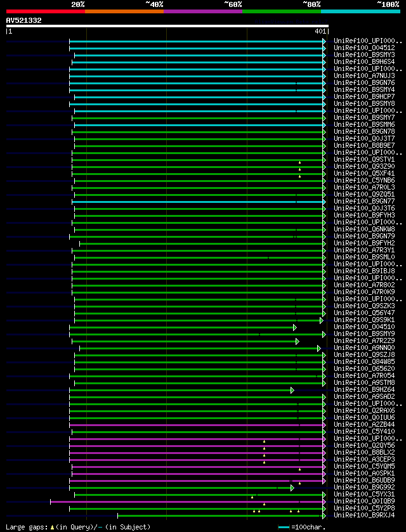Click the cyan ~100% legend color bar
406x532 pixels.
[360, 11]
